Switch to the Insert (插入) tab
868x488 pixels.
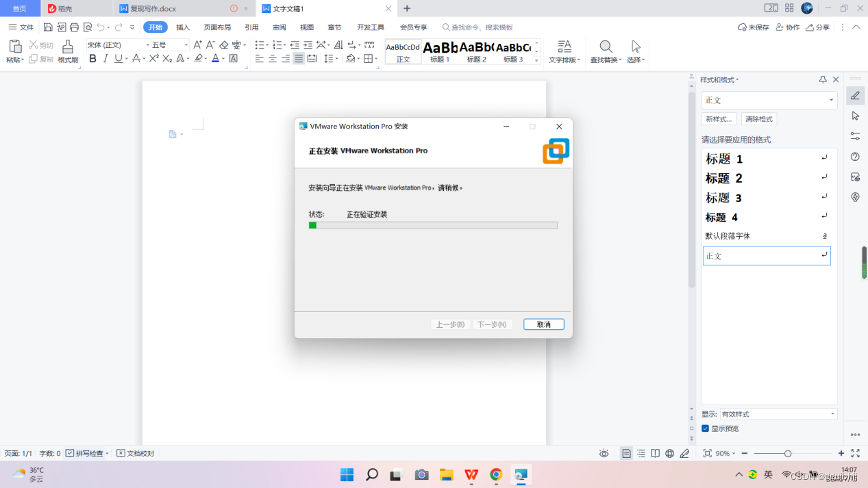[x=183, y=27]
